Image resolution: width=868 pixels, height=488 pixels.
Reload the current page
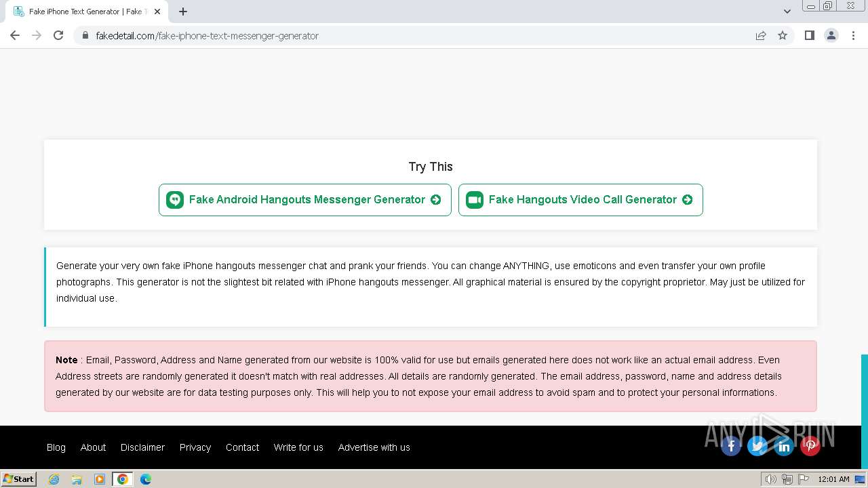pos(58,35)
